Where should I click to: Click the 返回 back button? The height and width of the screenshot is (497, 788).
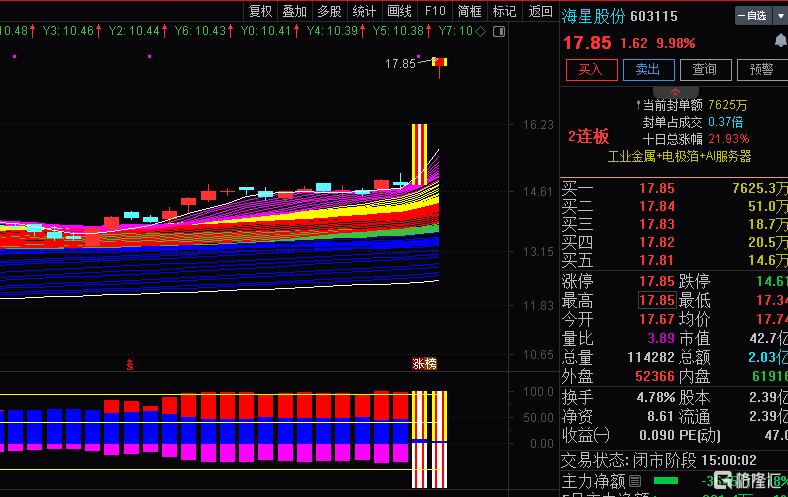click(x=540, y=11)
